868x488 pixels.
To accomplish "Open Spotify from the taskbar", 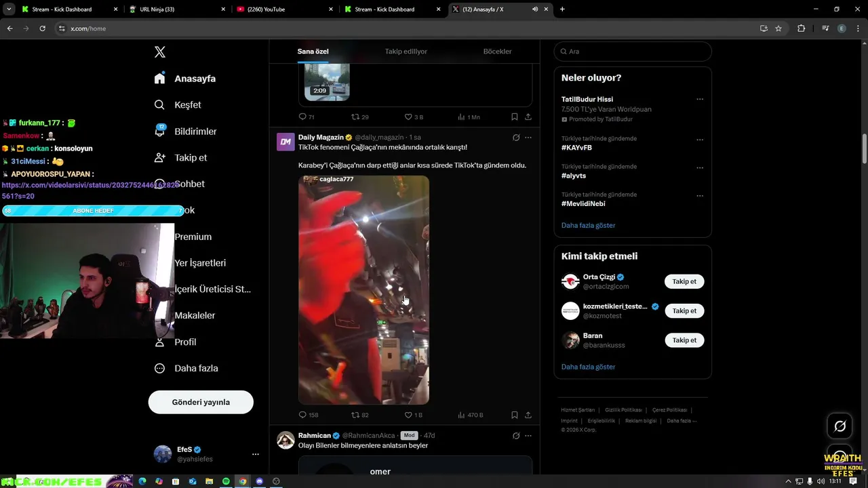I will click(226, 481).
